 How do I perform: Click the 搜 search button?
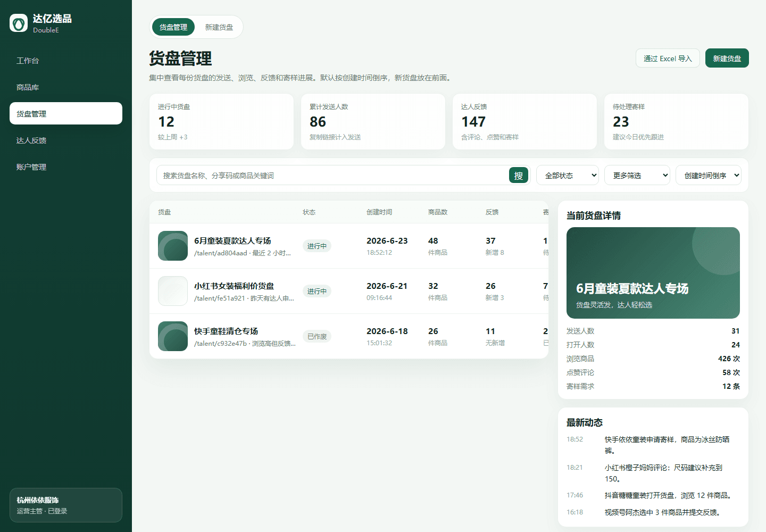coord(519,175)
